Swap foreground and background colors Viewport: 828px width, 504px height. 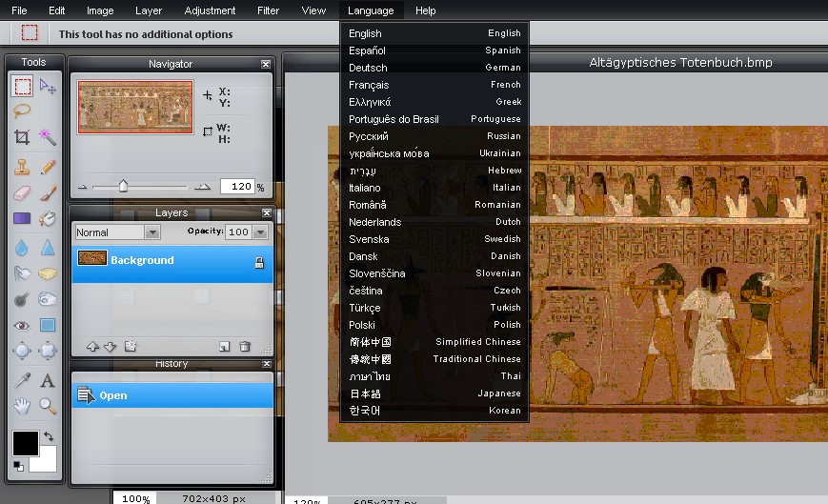(x=49, y=435)
